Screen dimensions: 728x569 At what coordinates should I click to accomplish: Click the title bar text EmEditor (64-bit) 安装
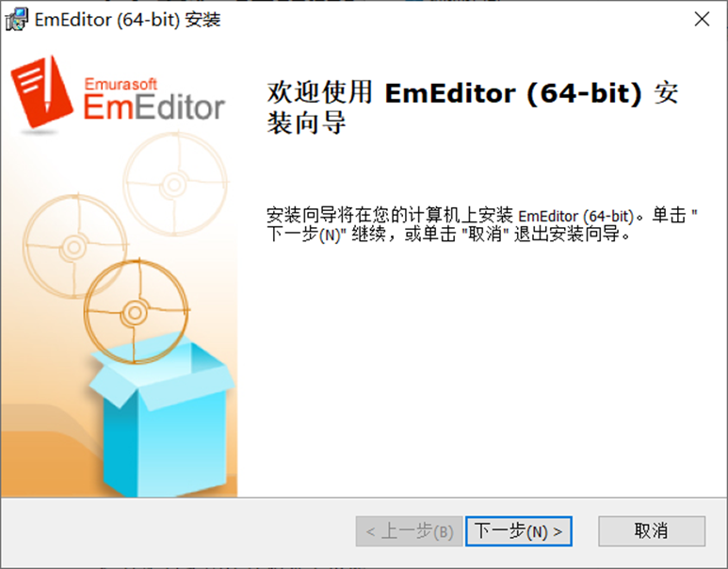point(128,20)
